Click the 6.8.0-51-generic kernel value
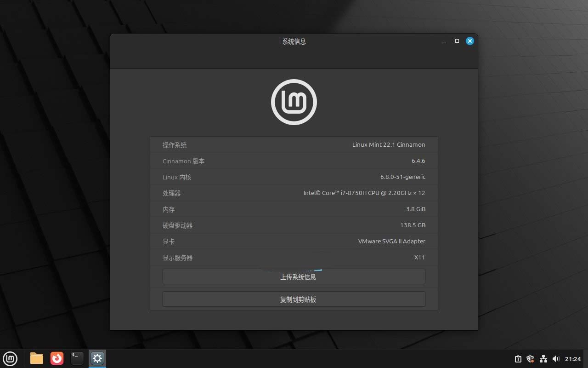Image resolution: width=588 pixels, height=368 pixels. (x=402, y=177)
